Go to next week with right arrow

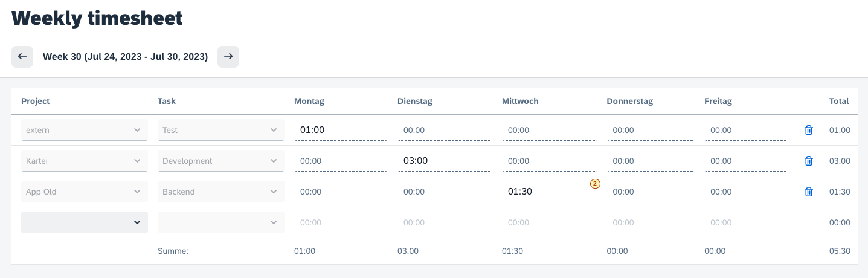point(228,56)
